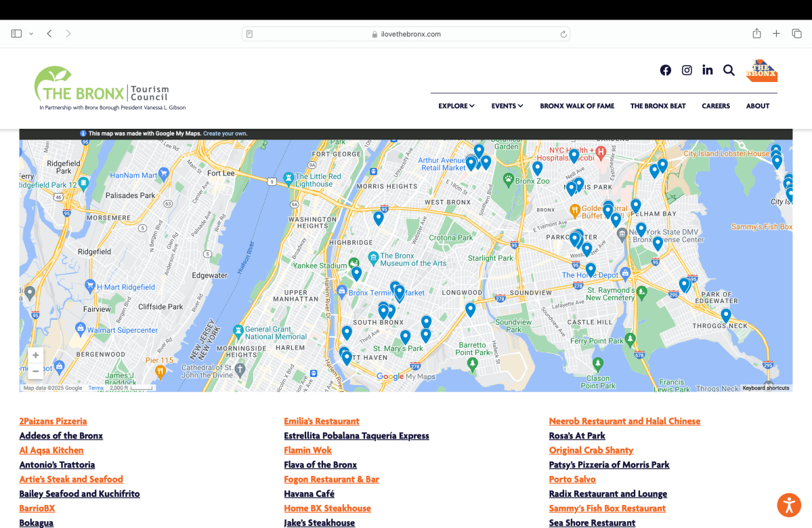Expand the Events dropdown menu

click(x=507, y=106)
